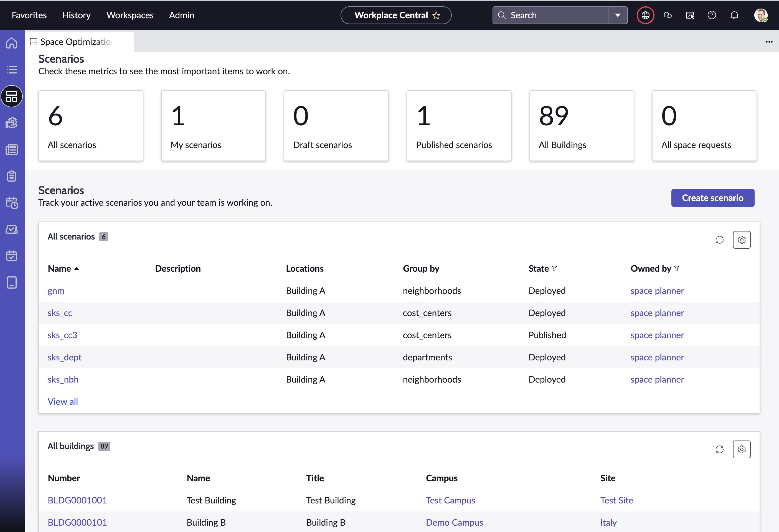779x532 pixels.
Task: Favorite Workplace Central with the star icon
Action: [436, 16]
